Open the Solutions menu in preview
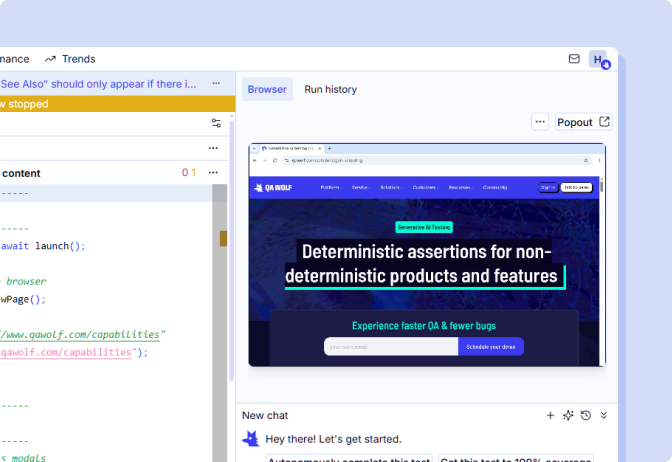 click(390, 187)
